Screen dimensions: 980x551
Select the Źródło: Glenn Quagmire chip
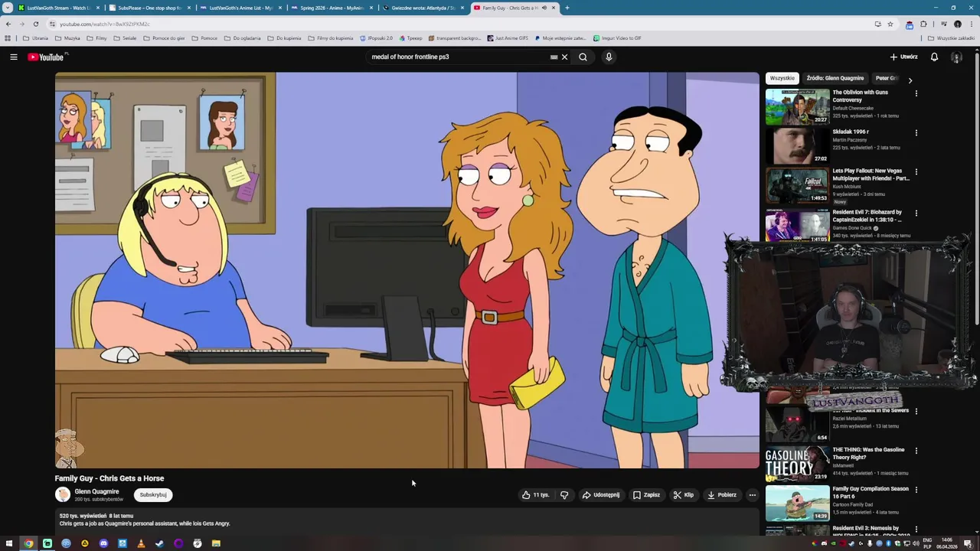point(835,78)
